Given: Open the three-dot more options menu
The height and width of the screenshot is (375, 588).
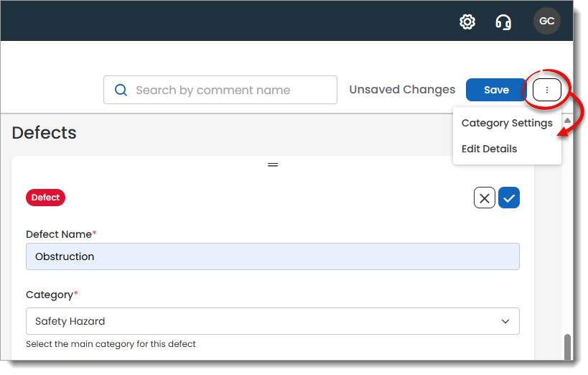Looking at the screenshot, I should click(x=547, y=90).
